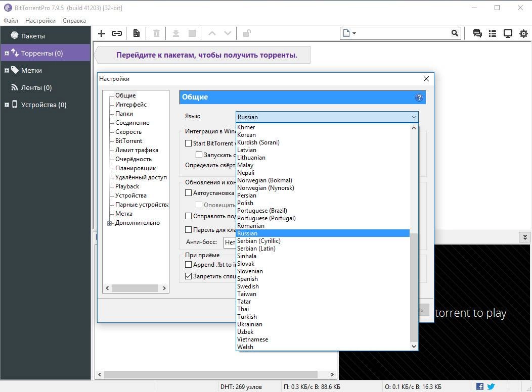The image size is (532, 392).
Task: Open the Файл menu
Action: pos(11,21)
